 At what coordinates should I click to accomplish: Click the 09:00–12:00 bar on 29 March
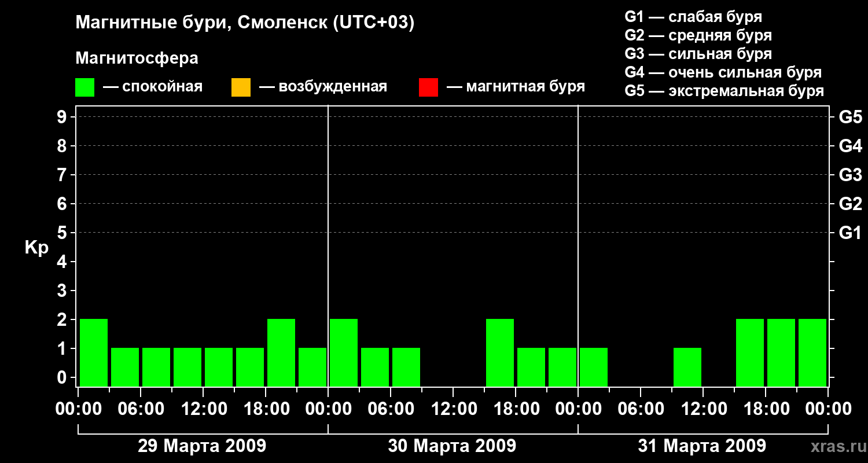click(187, 367)
